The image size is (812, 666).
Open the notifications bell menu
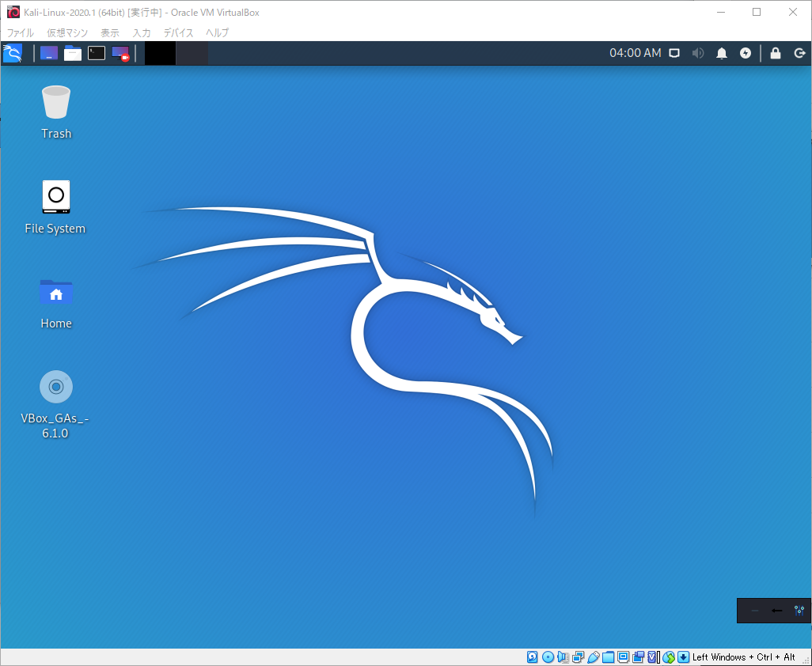[x=721, y=53]
